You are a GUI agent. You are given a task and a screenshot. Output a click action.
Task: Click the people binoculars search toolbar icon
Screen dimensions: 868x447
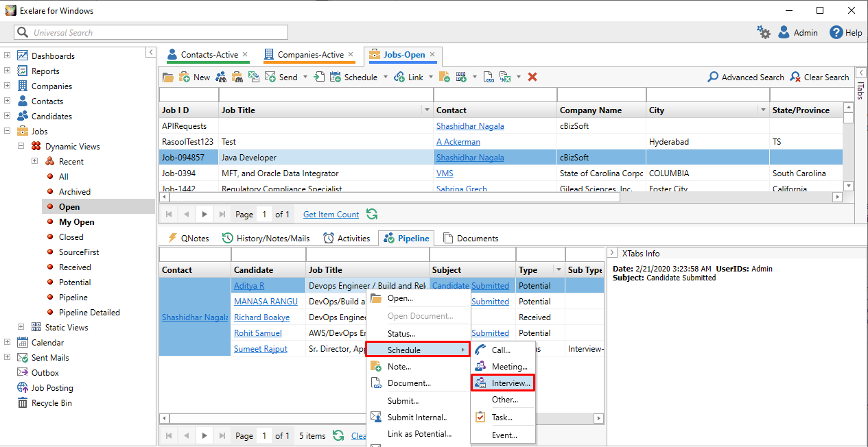click(220, 77)
